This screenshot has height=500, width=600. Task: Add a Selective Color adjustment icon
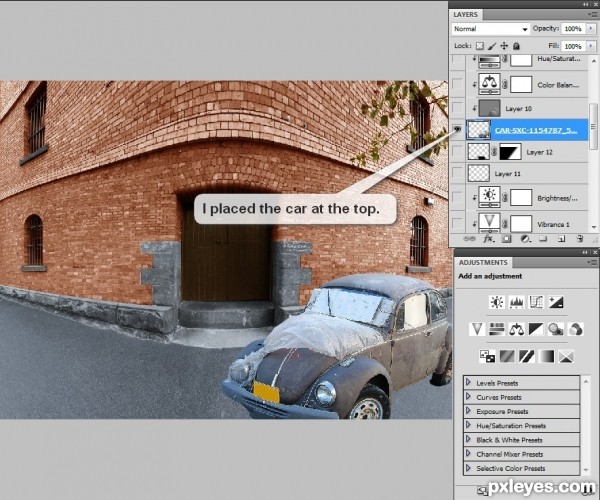click(x=566, y=357)
